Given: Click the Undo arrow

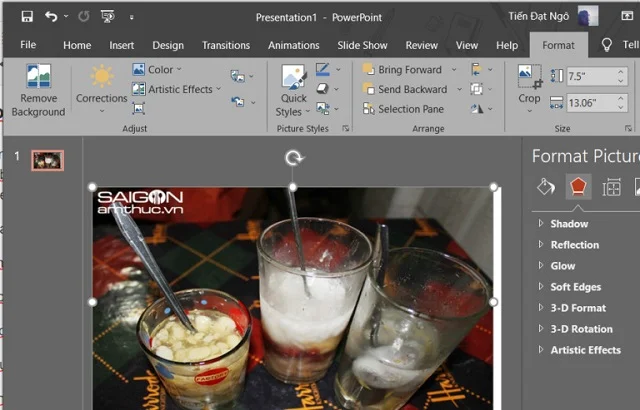Looking at the screenshot, I should pyautogui.click(x=51, y=17).
